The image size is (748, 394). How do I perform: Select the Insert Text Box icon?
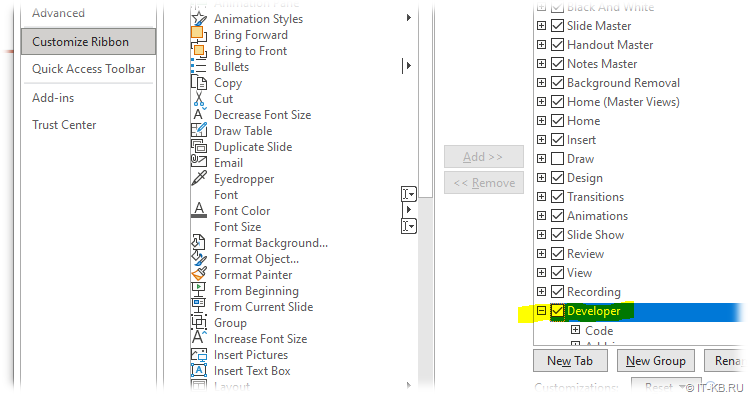[x=199, y=370]
